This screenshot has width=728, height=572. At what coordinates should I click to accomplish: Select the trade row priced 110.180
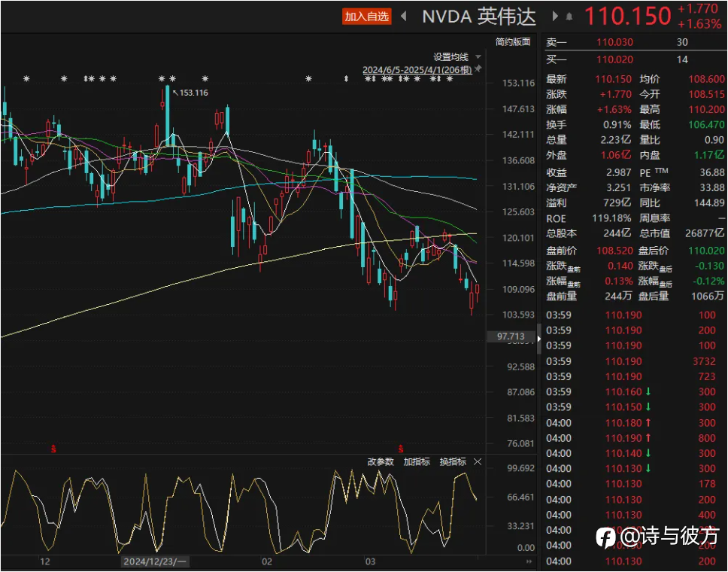tap(631, 423)
